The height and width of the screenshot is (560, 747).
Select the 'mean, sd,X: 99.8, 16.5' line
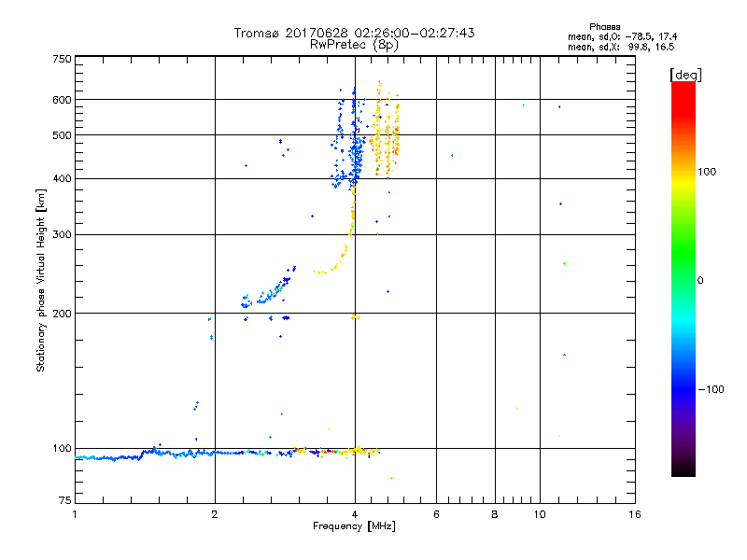621,47
